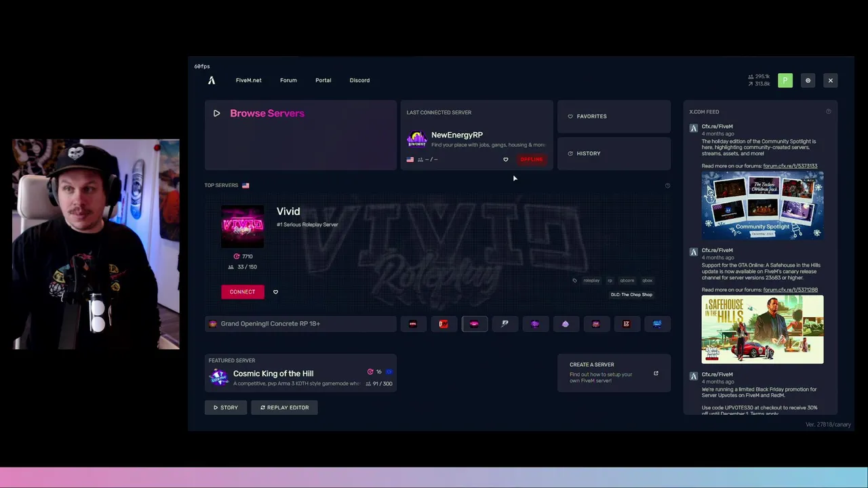
Task: Open the History list
Action: (x=614, y=153)
